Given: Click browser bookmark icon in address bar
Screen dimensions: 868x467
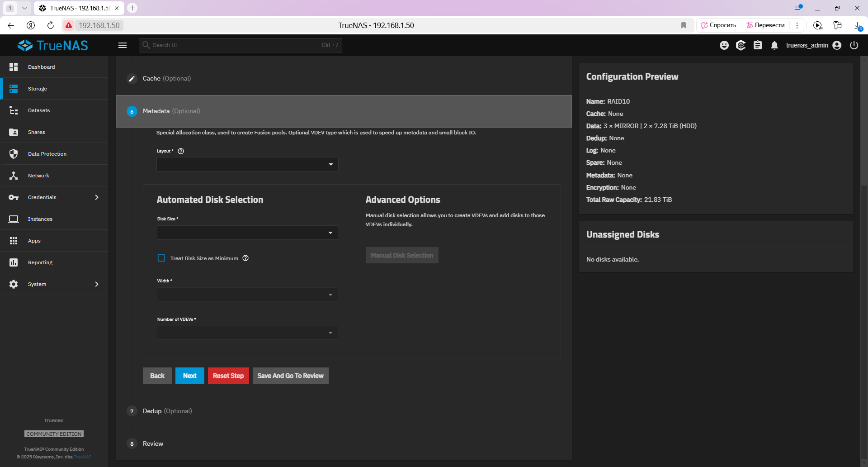Looking at the screenshot, I should [684, 25].
